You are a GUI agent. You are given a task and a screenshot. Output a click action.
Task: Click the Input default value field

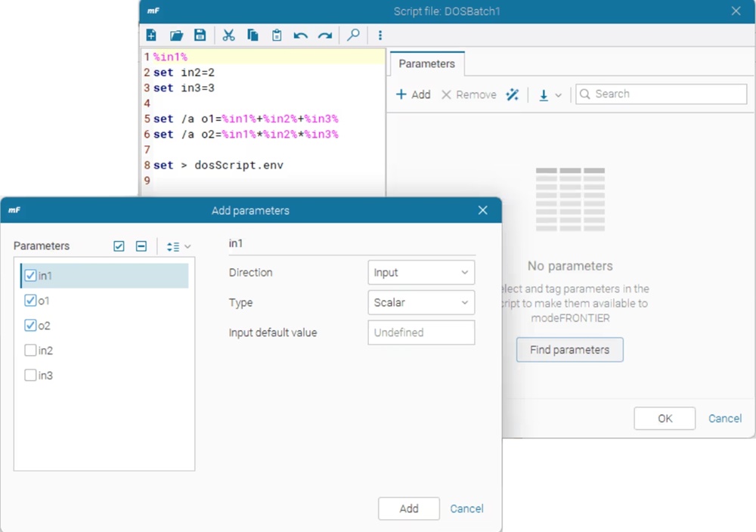[421, 332]
